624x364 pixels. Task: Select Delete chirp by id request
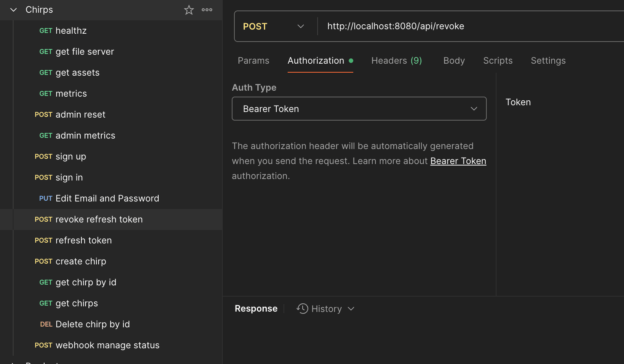pos(92,324)
